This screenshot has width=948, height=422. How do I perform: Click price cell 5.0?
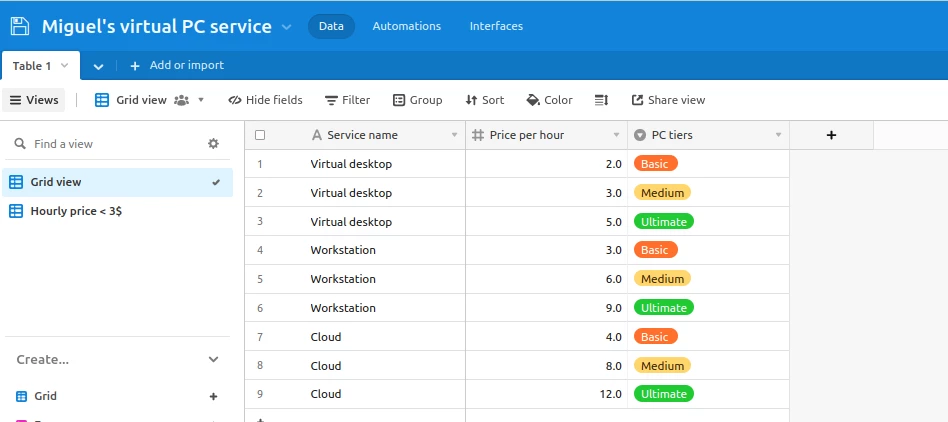pyautogui.click(x=547, y=222)
